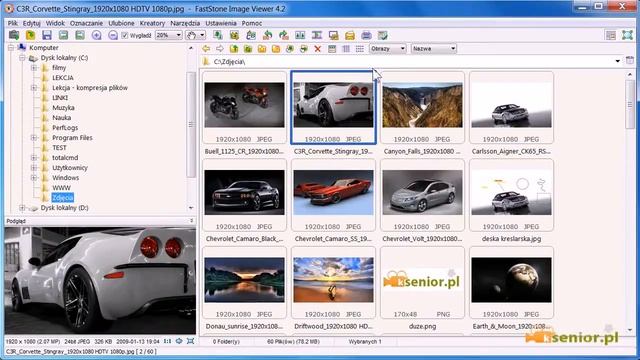Screen dimensions: 640x360
Task: Click the rotate right icon
Action: (284, 35)
